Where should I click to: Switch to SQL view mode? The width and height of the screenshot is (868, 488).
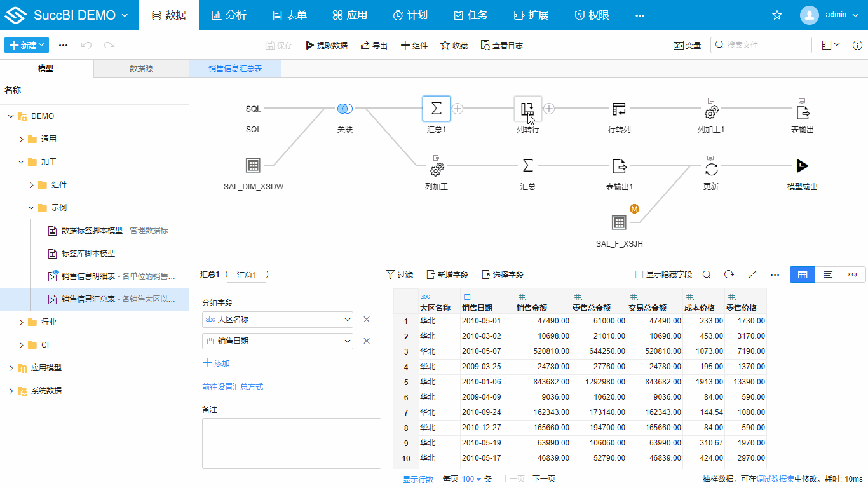[853, 274]
